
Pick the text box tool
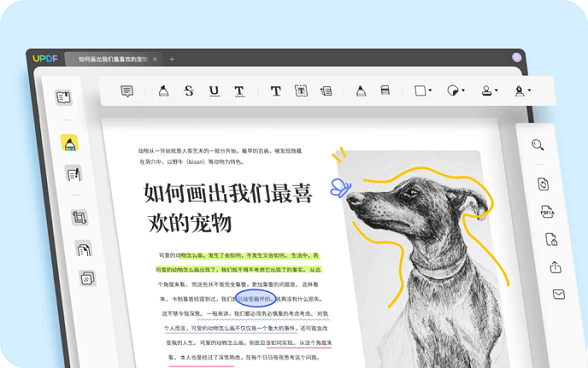click(301, 91)
